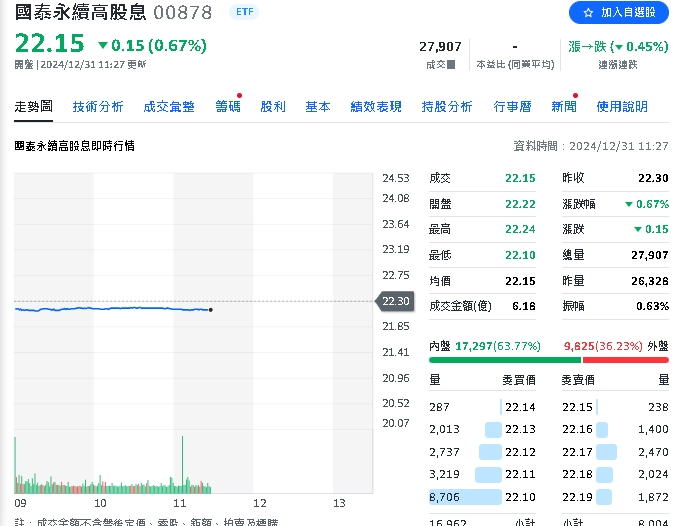Click the ask volume 2,470
Screen dimensions: 683x526
pyautogui.click(x=653, y=452)
